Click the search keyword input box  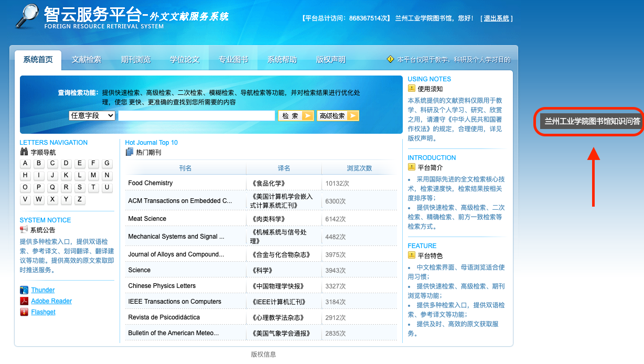pos(196,116)
